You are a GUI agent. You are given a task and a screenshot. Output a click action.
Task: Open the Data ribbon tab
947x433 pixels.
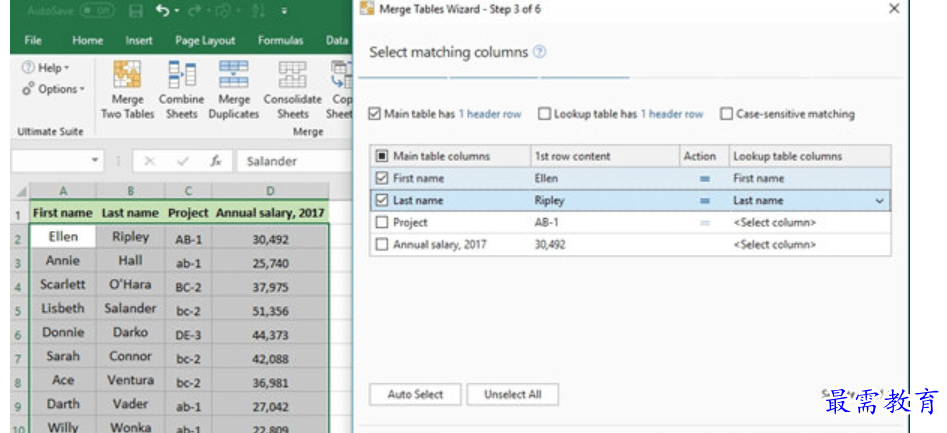pyautogui.click(x=336, y=40)
